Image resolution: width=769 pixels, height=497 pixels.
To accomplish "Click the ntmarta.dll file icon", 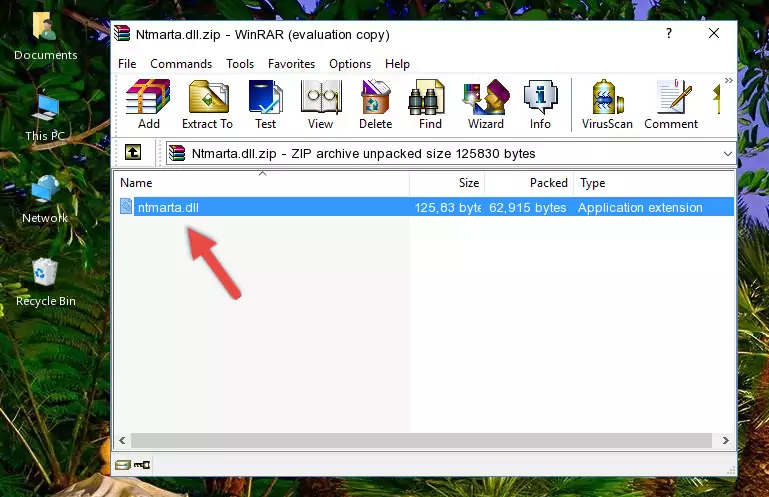I will 126,207.
